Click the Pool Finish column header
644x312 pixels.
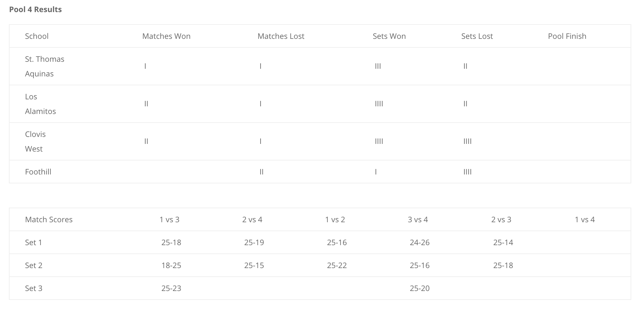(x=567, y=36)
